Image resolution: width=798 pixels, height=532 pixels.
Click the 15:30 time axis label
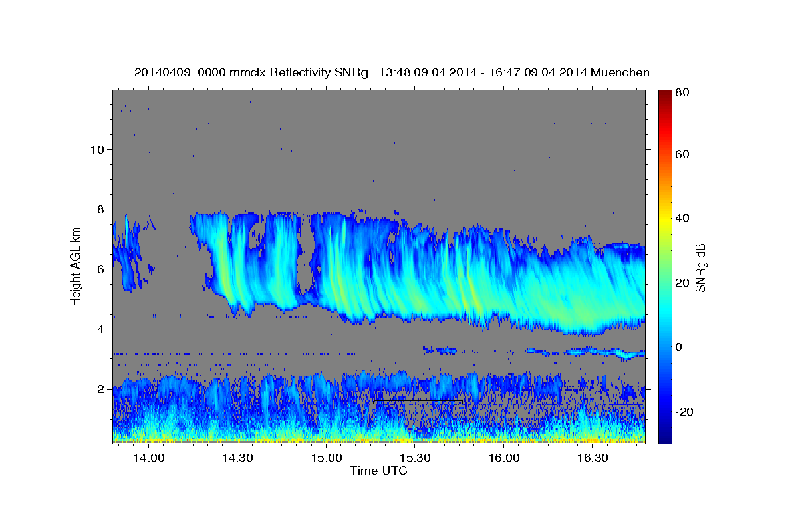[415, 458]
